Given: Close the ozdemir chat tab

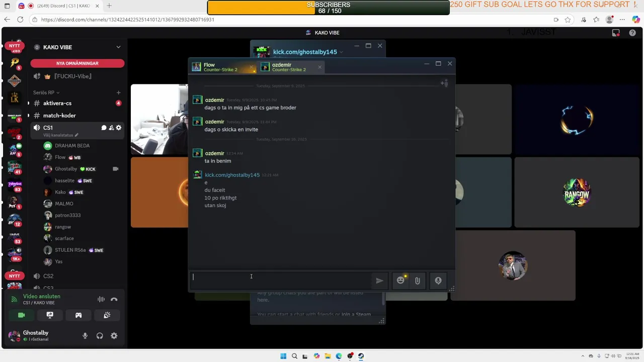Looking at the screenshot, I should pyautogui.click(x=319, y=67).
